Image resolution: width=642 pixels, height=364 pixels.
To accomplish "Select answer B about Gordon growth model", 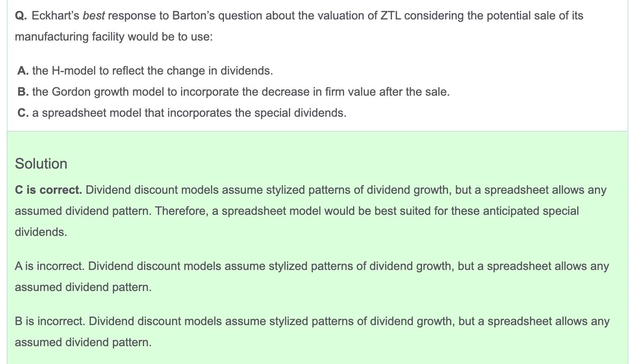I will coord(234,92).
